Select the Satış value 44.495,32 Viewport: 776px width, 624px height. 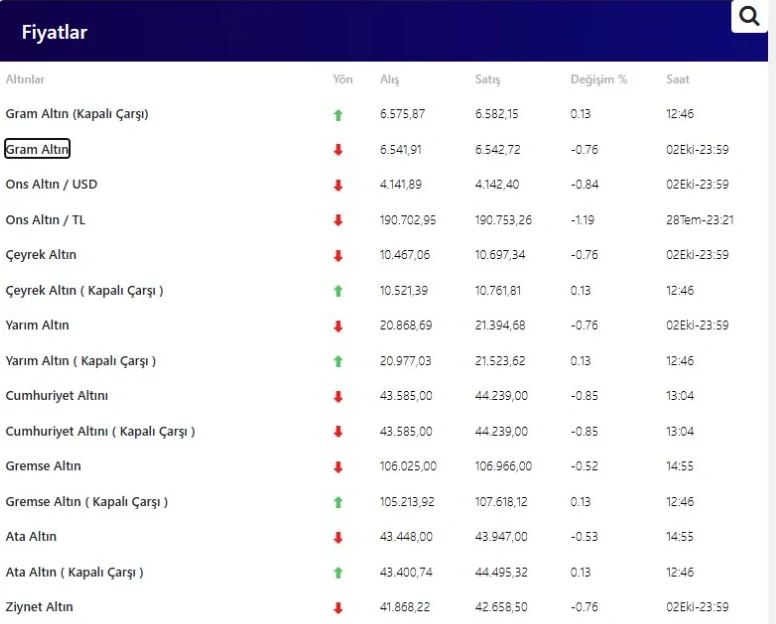[501, 573]
